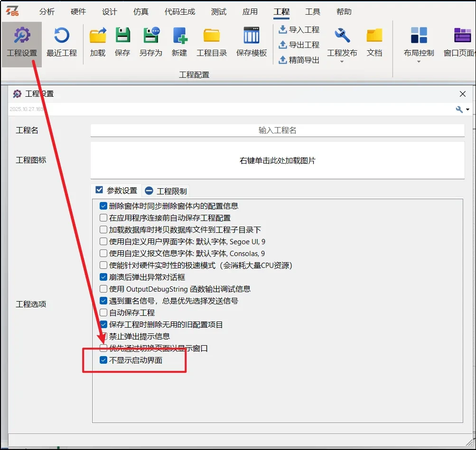Select the 加载 load project icon

point(97,40)
